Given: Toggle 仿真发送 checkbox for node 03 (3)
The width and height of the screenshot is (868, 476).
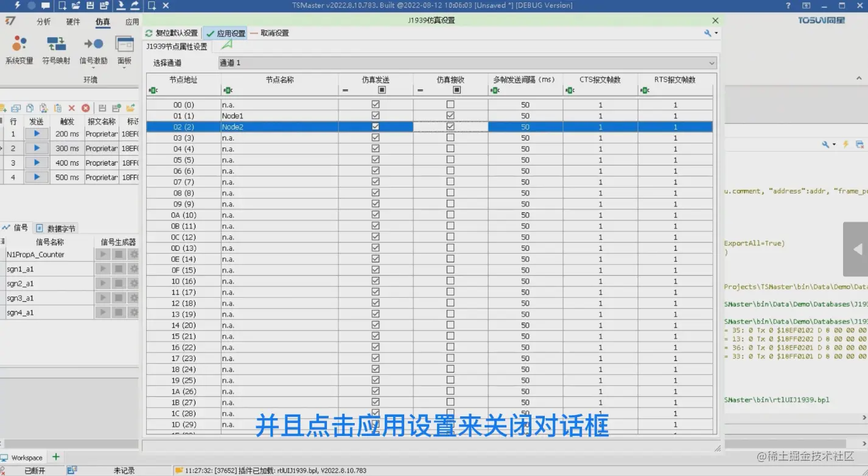Looking at the screenshot, I should 376,138.
